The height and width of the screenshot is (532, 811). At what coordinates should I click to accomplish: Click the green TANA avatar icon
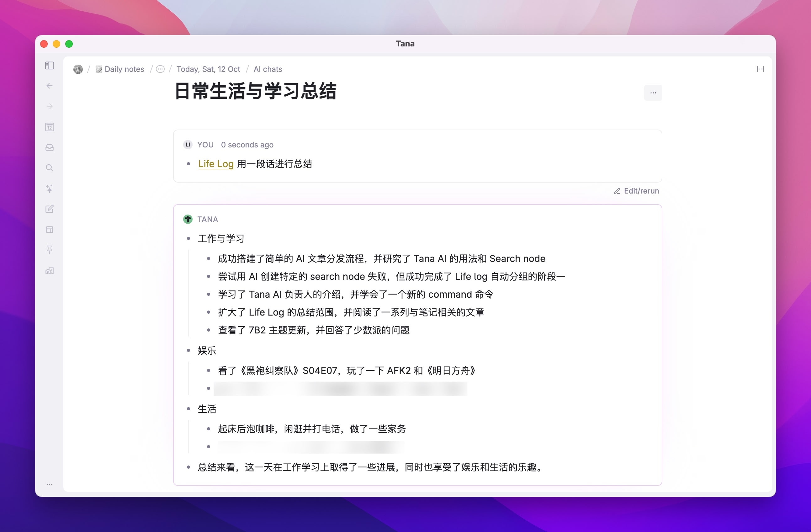[x=188, y=219]
